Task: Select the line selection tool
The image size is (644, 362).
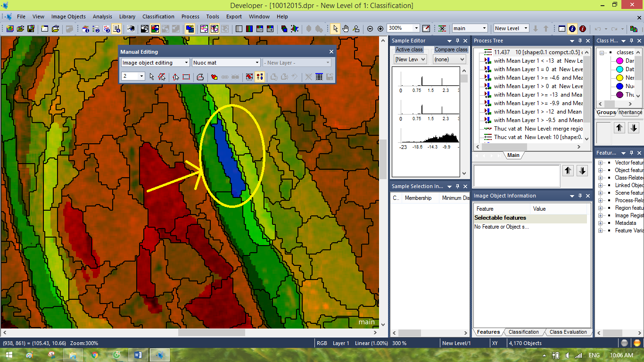Action: (176, 76)
